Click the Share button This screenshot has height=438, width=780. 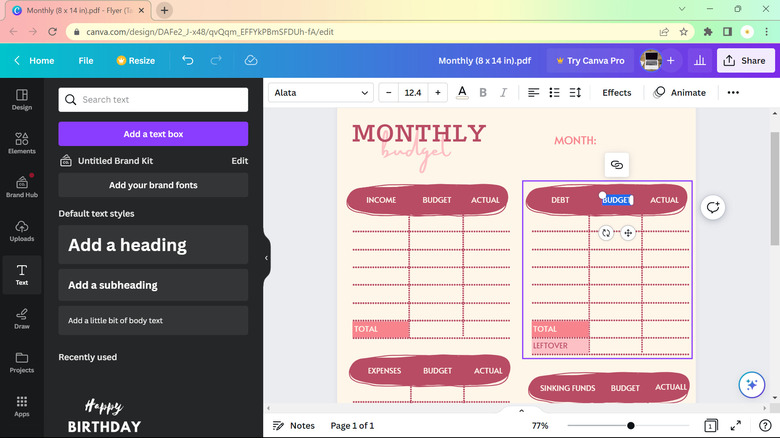coord(745,61)
